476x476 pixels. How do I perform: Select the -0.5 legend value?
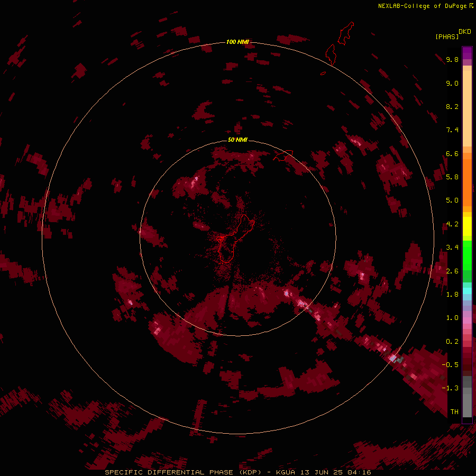tap(450, 365)
